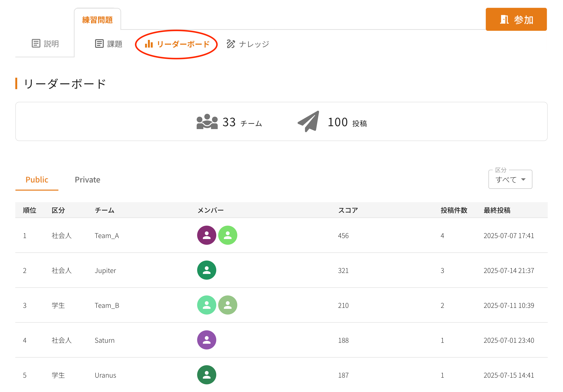Image resolution: width=563 pixels, height=392 pixels.
Task: Click the リーダーボード tab
Action: pos(177,44)
